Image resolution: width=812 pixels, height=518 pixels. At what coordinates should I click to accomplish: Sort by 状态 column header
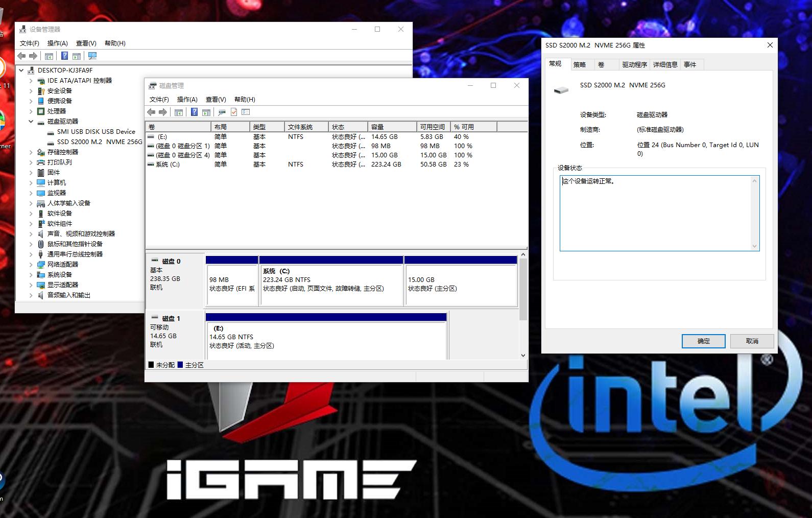348,127
